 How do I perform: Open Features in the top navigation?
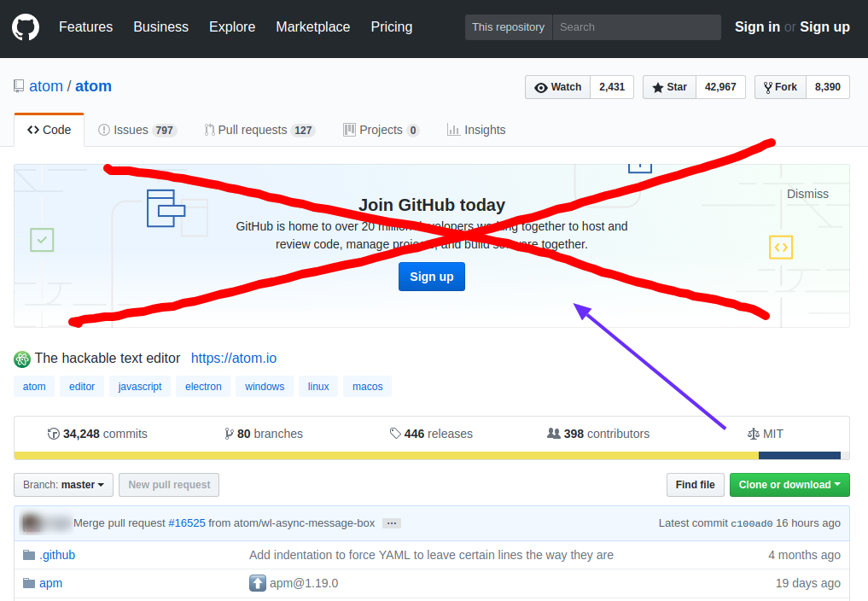[86, 27]
